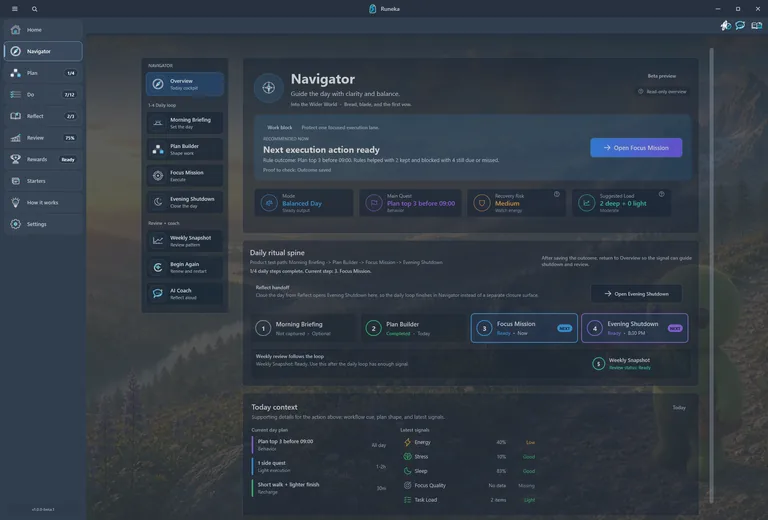Viewport: 768px width, 520px height.
Task: Open the Plan section in the sidebar
Action: [43, 73]
